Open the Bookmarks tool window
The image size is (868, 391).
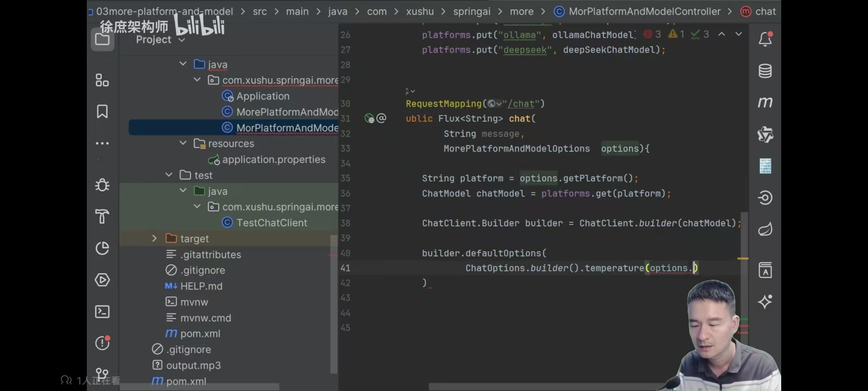coord(102,112)
